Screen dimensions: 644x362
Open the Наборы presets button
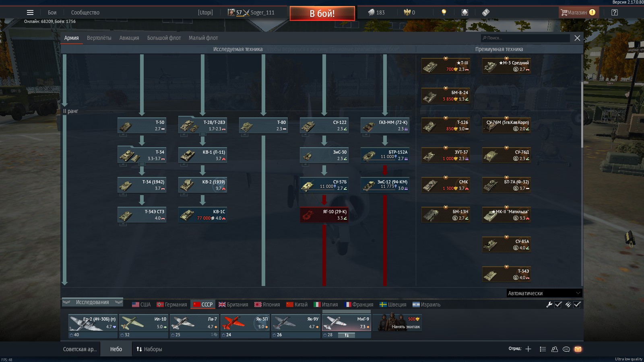(149, 349)
